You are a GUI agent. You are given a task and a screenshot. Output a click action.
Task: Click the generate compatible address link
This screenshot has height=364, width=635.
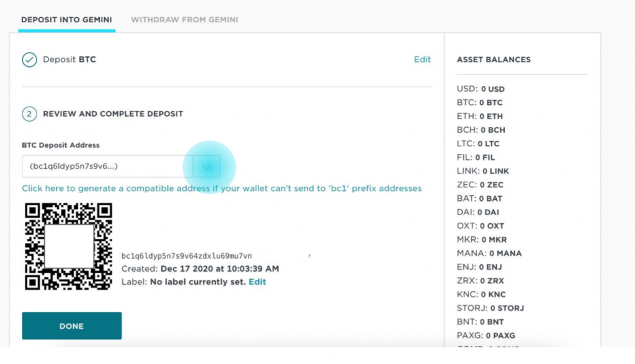[x=221, y=189]
